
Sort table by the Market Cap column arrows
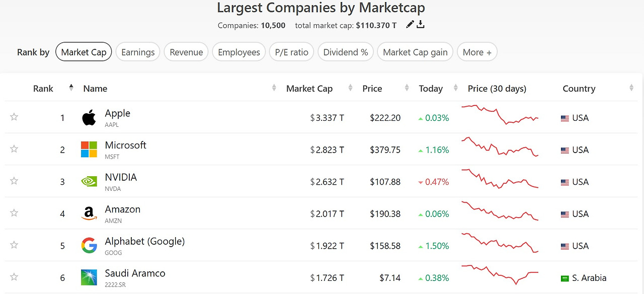coord(350,88)
